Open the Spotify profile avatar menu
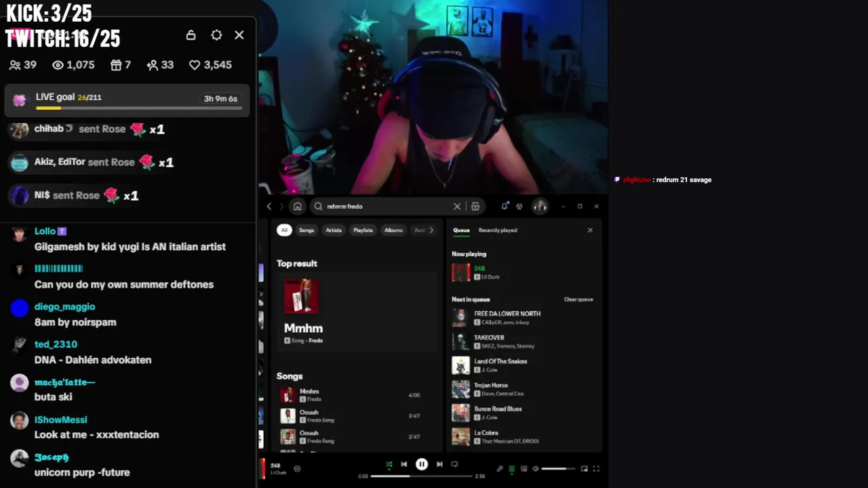 pyautogui.click(x=540, y=206)
